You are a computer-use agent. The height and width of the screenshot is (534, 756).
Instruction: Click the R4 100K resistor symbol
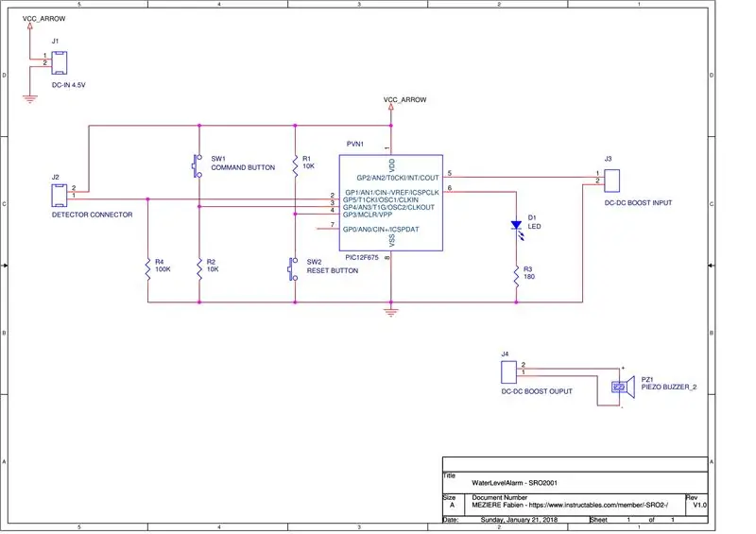pos(148,269)
